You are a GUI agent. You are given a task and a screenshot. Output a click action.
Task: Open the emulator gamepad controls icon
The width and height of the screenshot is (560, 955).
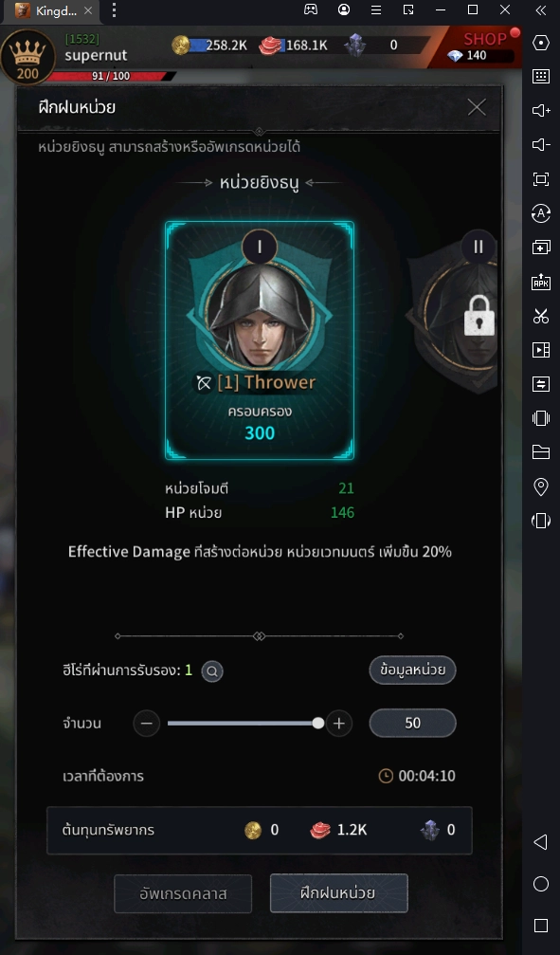311,9
